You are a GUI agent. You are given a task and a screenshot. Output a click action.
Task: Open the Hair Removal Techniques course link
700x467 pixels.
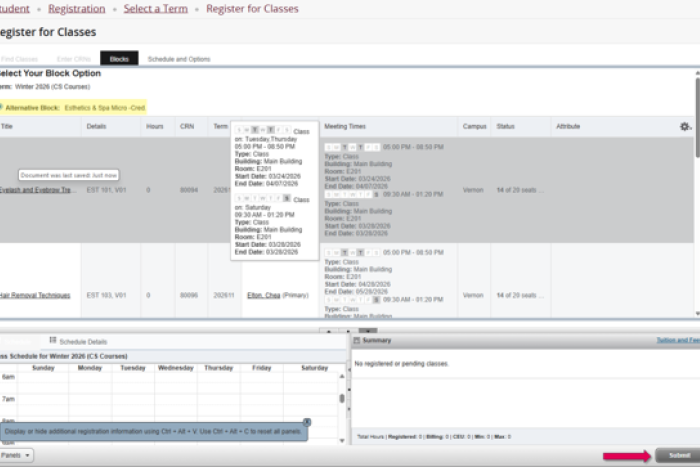pyautogui.click(x=35, y=295)
